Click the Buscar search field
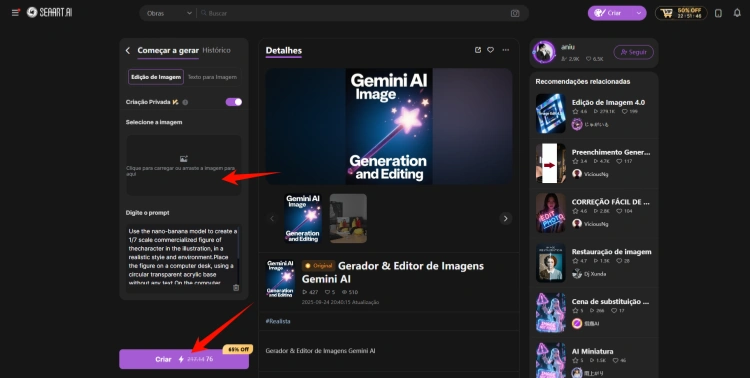Image resolution: width=750 pixels, height=378 pixels. 354,13
